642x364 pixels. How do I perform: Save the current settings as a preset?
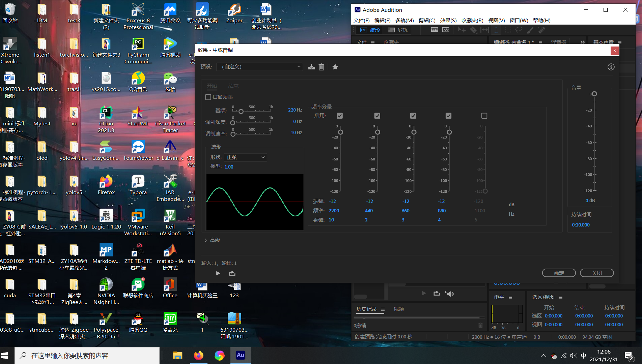coord(311,67)
